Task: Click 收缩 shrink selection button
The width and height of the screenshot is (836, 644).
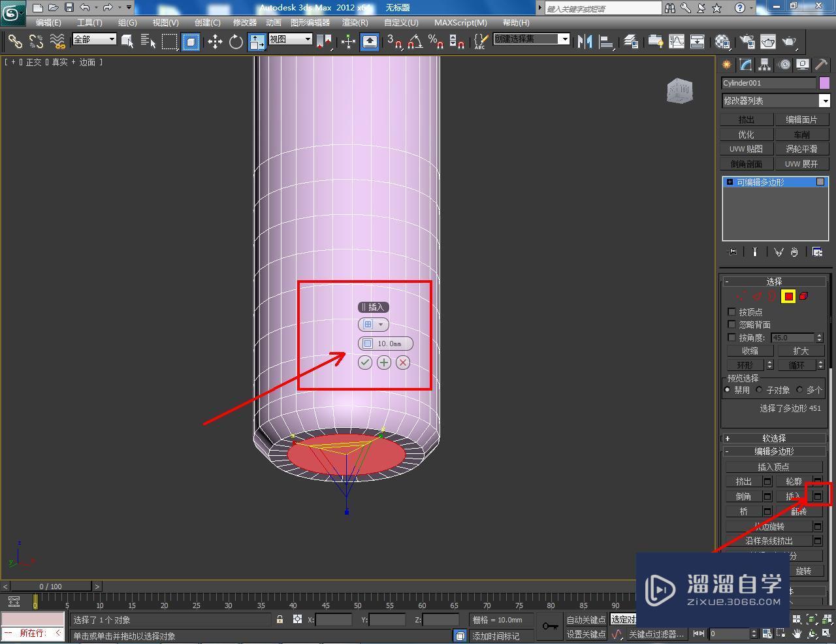Action: click(x=750, y=351)
